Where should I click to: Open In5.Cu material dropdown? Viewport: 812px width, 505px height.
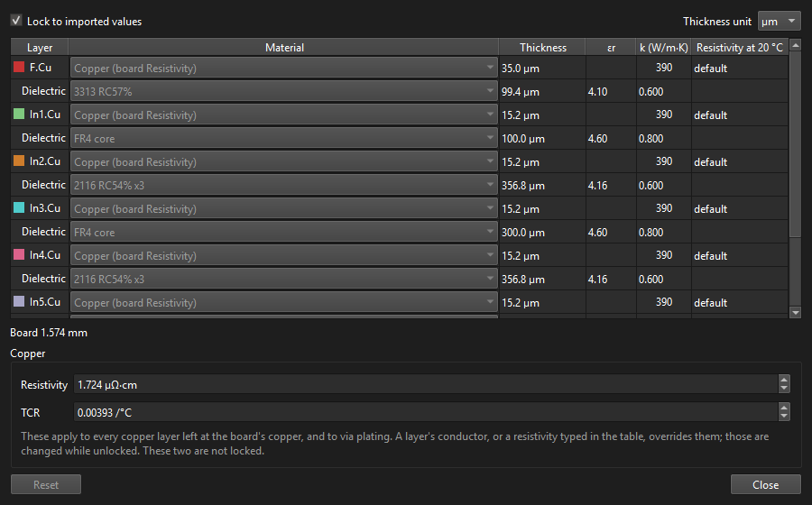[284, 302]
